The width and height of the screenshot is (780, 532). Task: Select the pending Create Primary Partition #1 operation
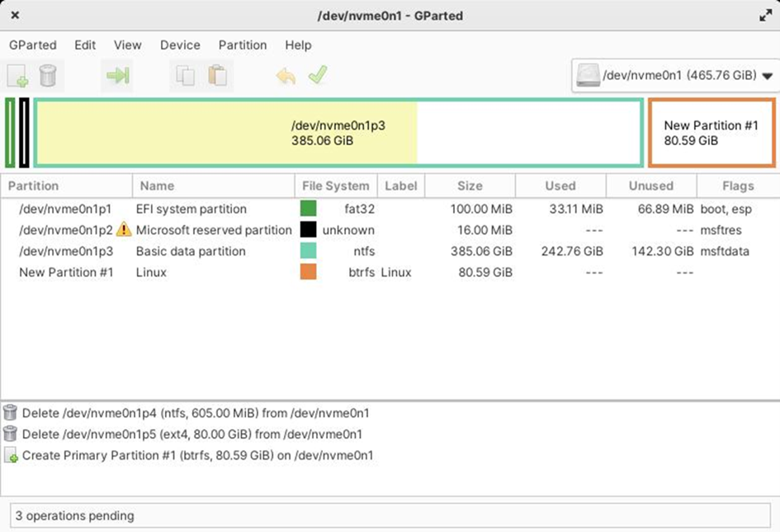(x=197, y=455)
